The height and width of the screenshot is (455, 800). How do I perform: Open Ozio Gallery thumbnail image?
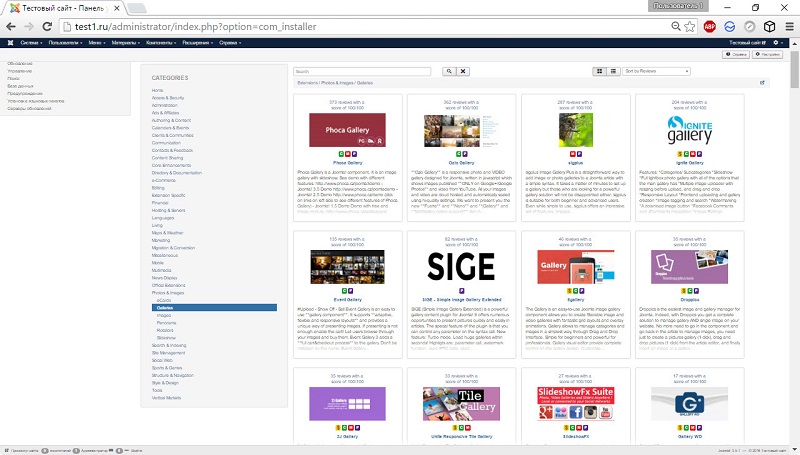(x=461, y=130)
